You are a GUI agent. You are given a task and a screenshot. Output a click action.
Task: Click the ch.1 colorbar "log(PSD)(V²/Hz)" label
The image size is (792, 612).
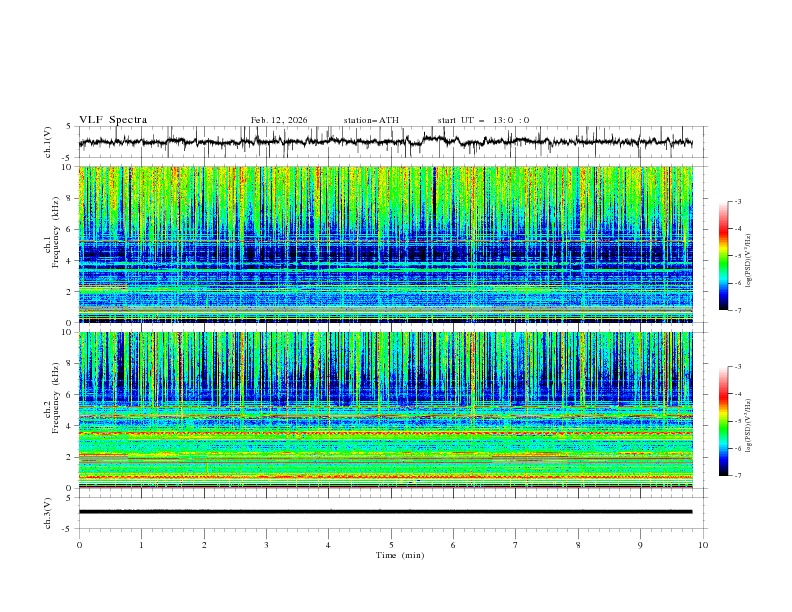748,261
